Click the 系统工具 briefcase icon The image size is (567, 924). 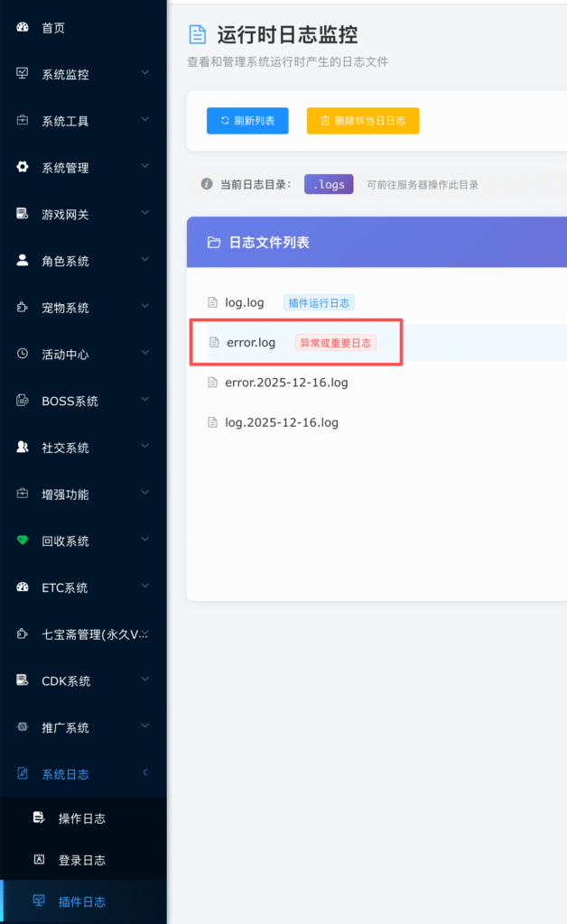[x=23, y=120]
